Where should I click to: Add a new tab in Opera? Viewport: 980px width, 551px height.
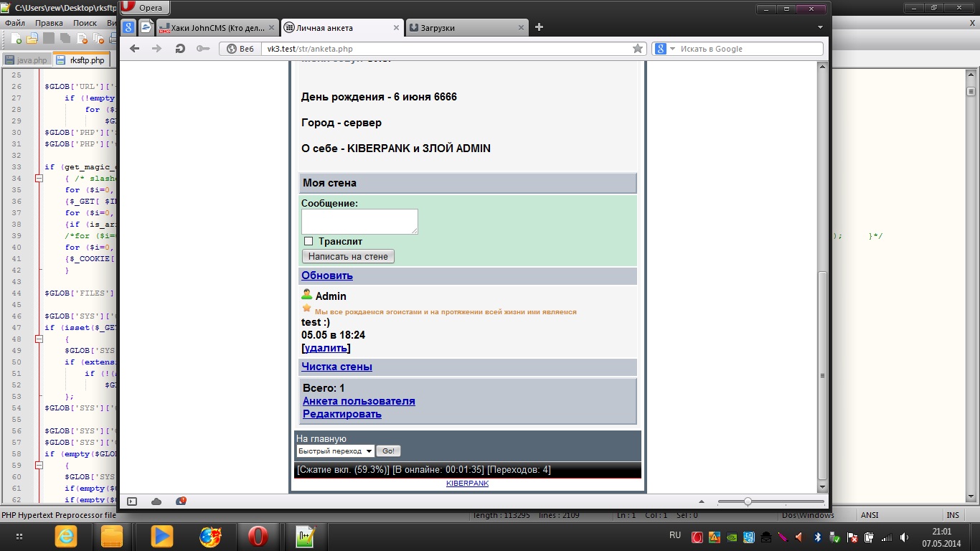point(539,27)
